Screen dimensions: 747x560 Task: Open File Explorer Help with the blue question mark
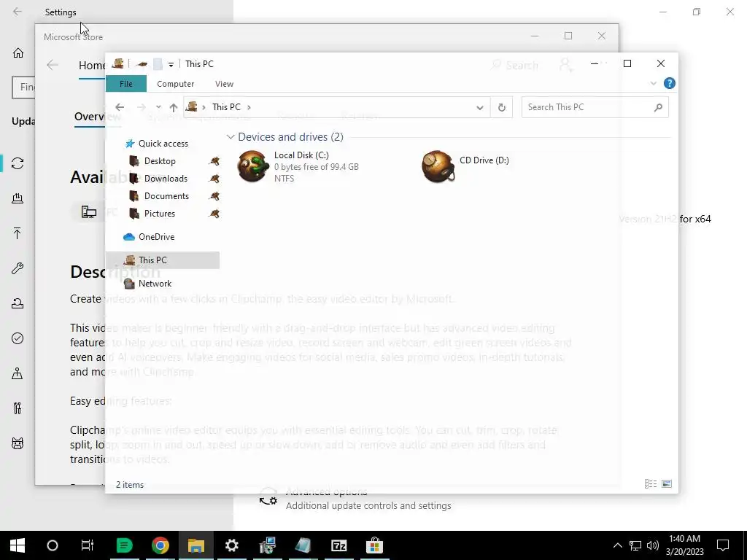click(x=670, y=83)
